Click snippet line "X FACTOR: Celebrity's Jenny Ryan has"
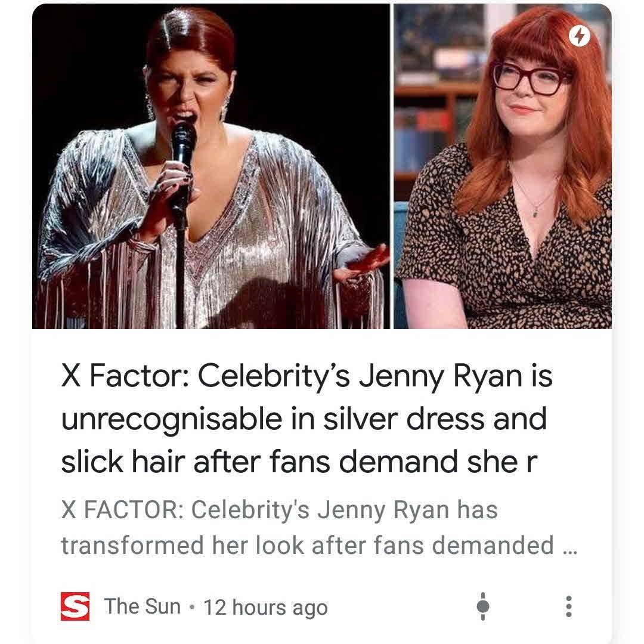644x644 pixels. coord(279,510)
